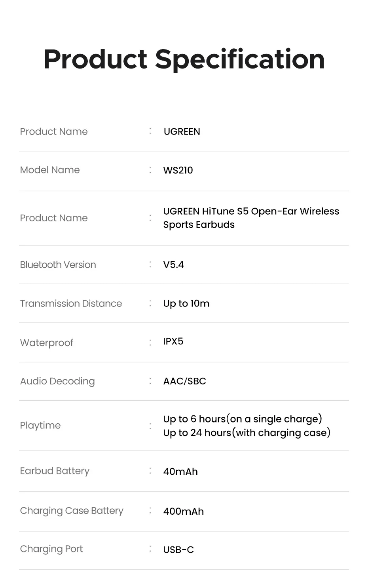Click the Transmission Distance label

tap(71, 303)
